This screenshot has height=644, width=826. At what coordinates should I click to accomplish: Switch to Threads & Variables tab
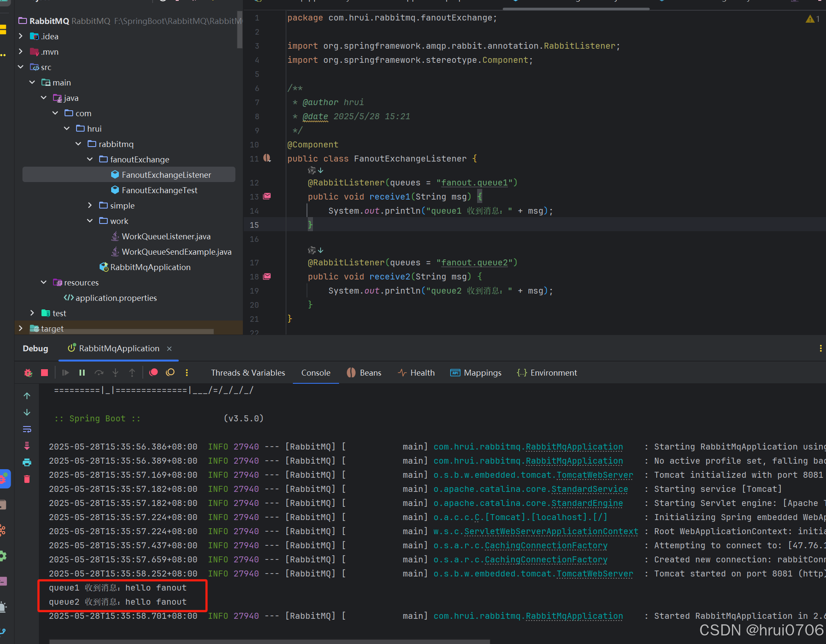[248, 373]
